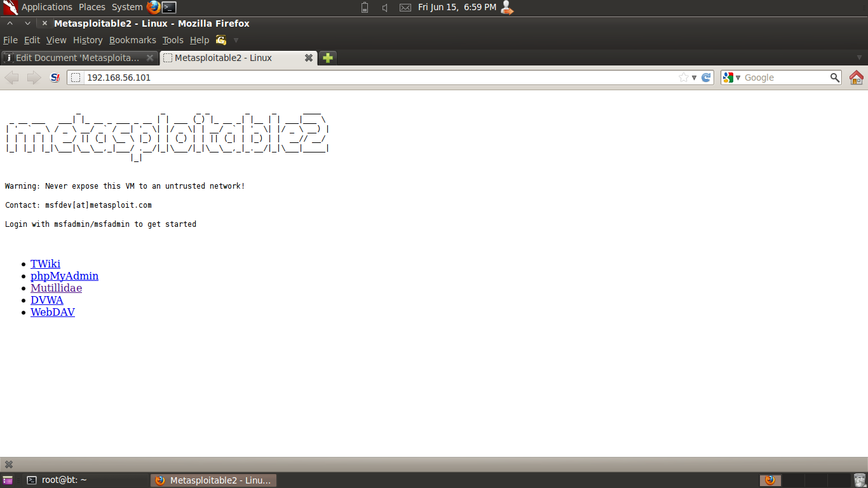Open the Bookmarks menu
The height and width of the screenshot is (488, 868).
132,40
